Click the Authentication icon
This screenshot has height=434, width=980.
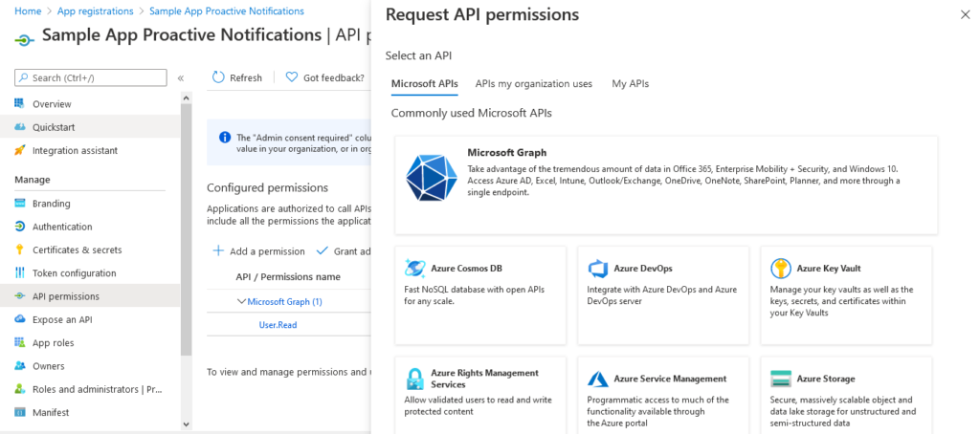point(20,227)
